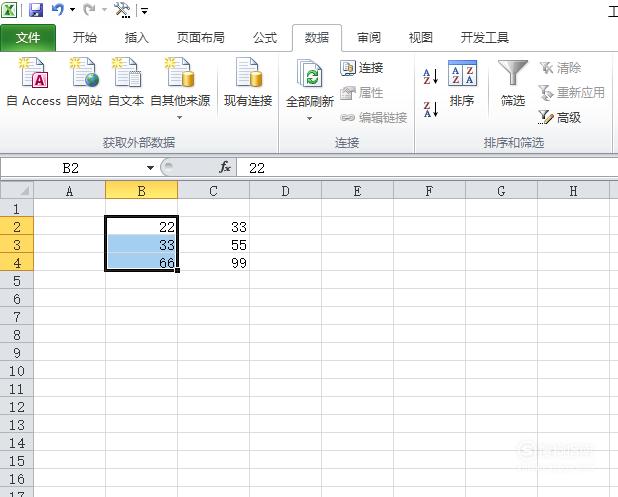
Task: Select column B header
Action: coord(141,191)
